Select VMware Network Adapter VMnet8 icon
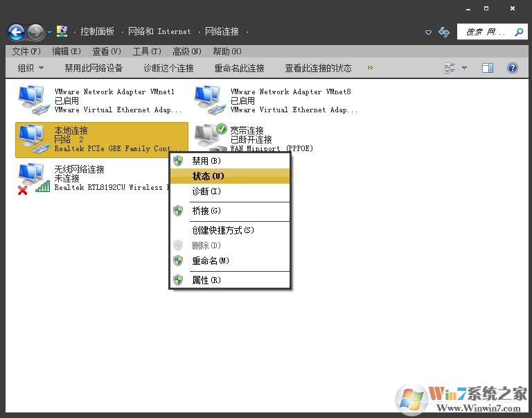532x418 pixels. click(x=210, y=101)
